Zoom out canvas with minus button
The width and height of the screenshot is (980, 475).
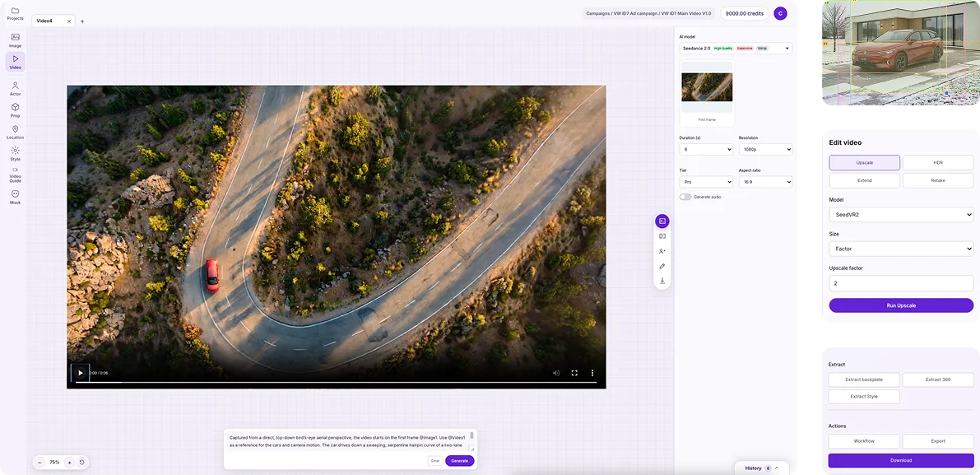(39, 463)
